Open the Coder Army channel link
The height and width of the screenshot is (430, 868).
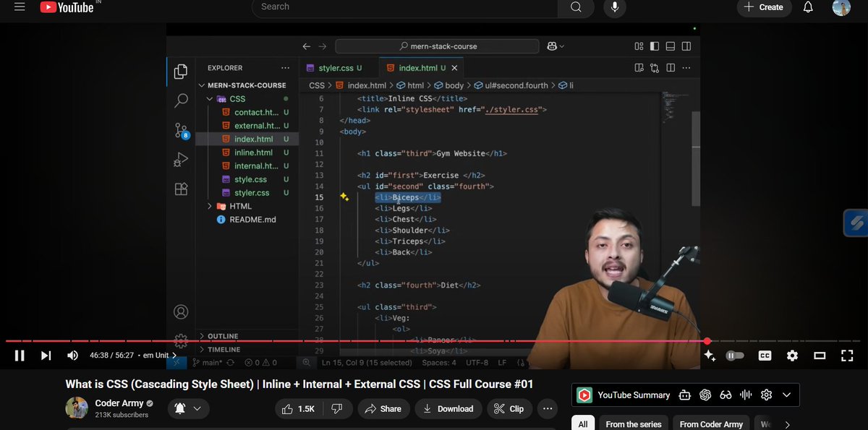(x=119, y=403)
